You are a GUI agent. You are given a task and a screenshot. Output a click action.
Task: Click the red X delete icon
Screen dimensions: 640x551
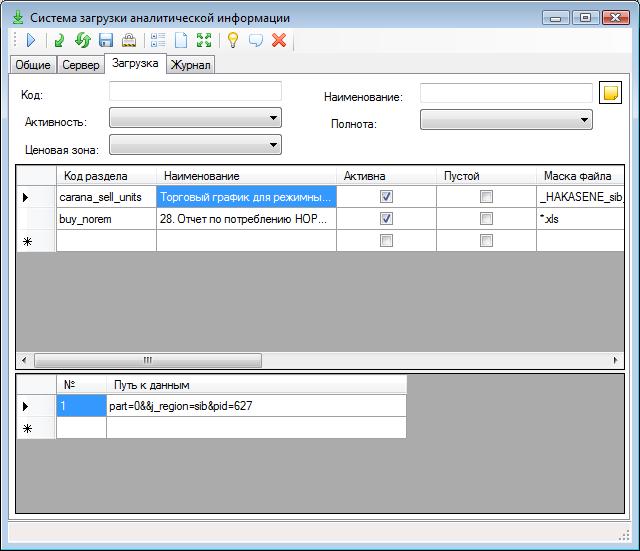[279, 40]
